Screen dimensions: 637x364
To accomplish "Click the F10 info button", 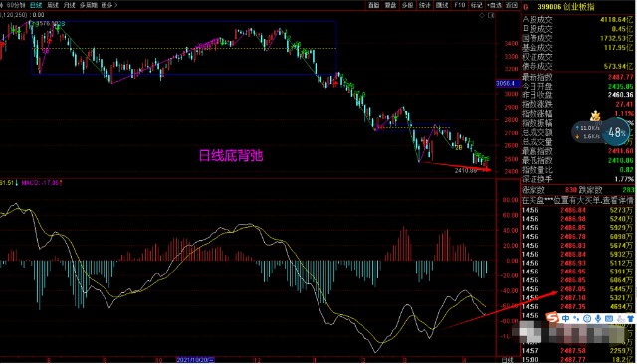I will pos(459,5).
